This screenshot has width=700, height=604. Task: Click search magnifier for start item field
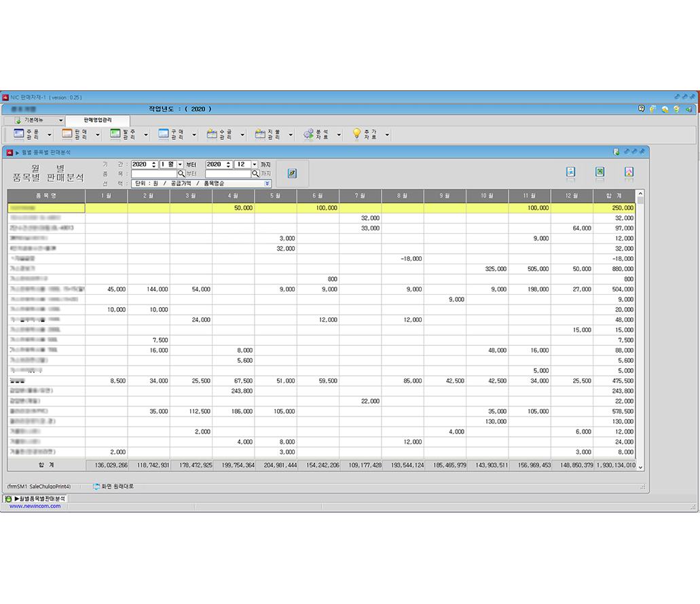[x=181, y=174]
